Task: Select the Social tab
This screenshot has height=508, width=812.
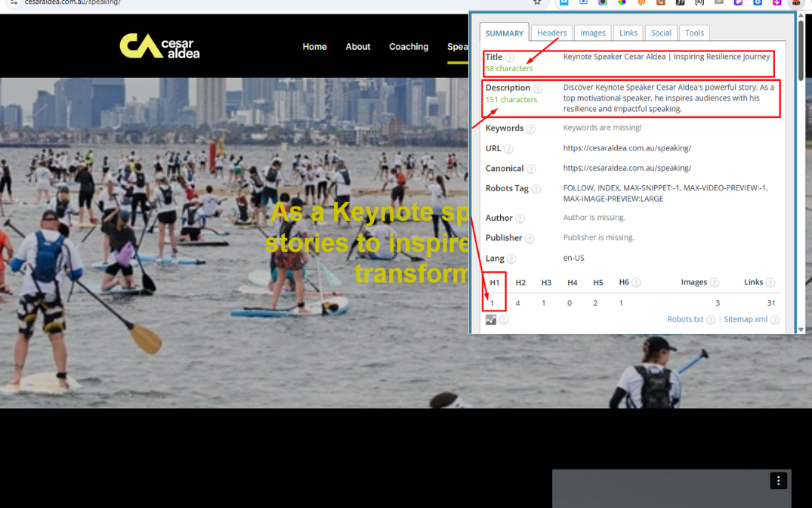Action: (661, 33)
